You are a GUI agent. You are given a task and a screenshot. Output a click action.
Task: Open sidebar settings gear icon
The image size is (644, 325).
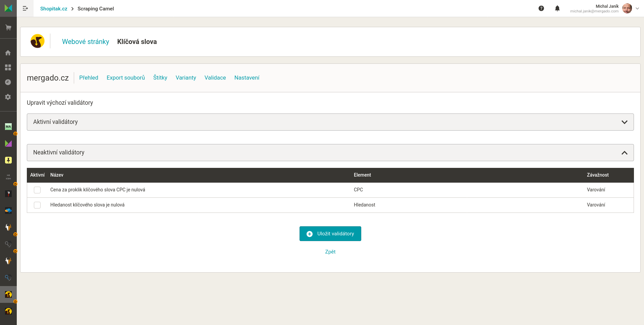click(x=8, y=97)
